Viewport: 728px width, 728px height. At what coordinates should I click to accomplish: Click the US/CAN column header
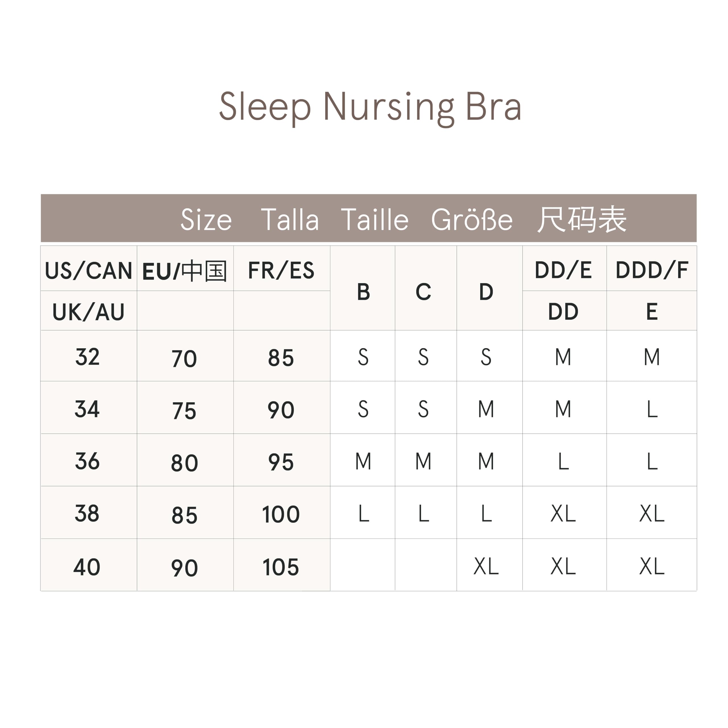pos(88,270)
